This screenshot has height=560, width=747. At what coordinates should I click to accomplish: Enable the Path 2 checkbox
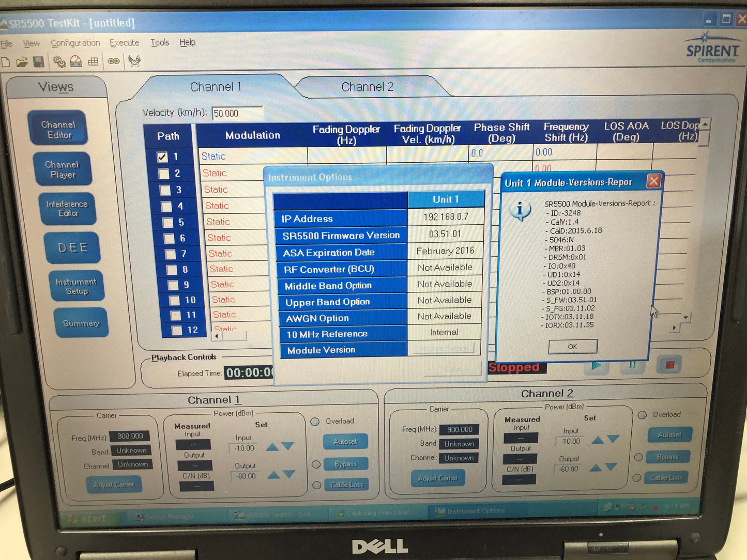163,174
